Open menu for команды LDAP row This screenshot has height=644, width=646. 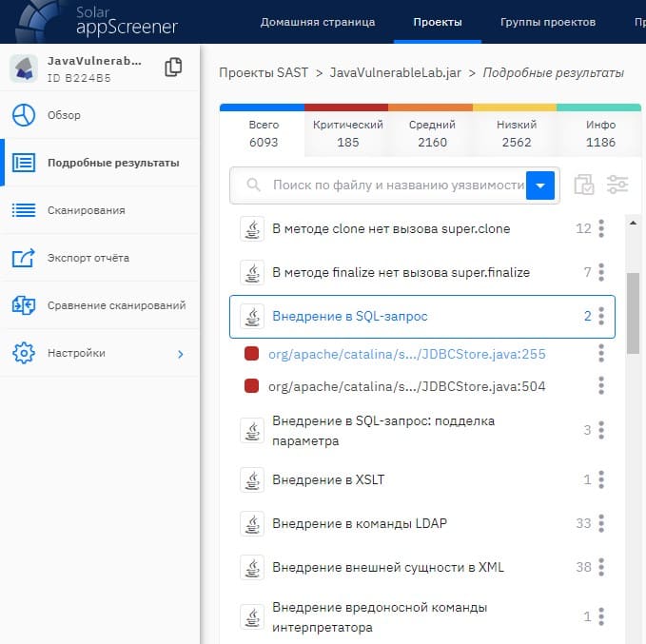pyautogui.click(x=601, y=523)
